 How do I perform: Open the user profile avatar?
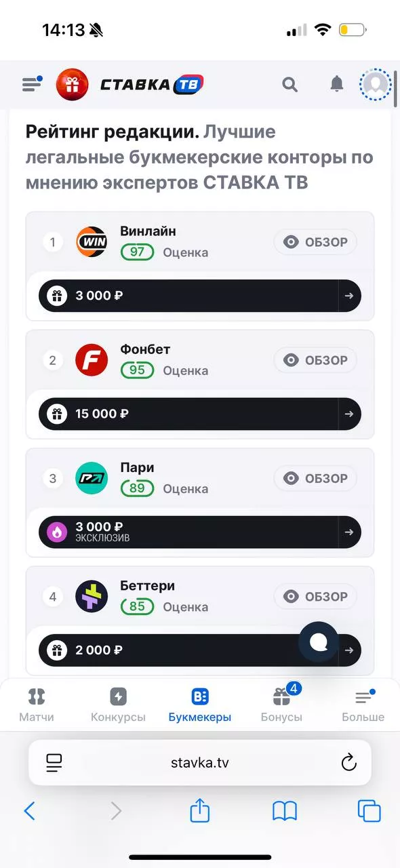374,84
